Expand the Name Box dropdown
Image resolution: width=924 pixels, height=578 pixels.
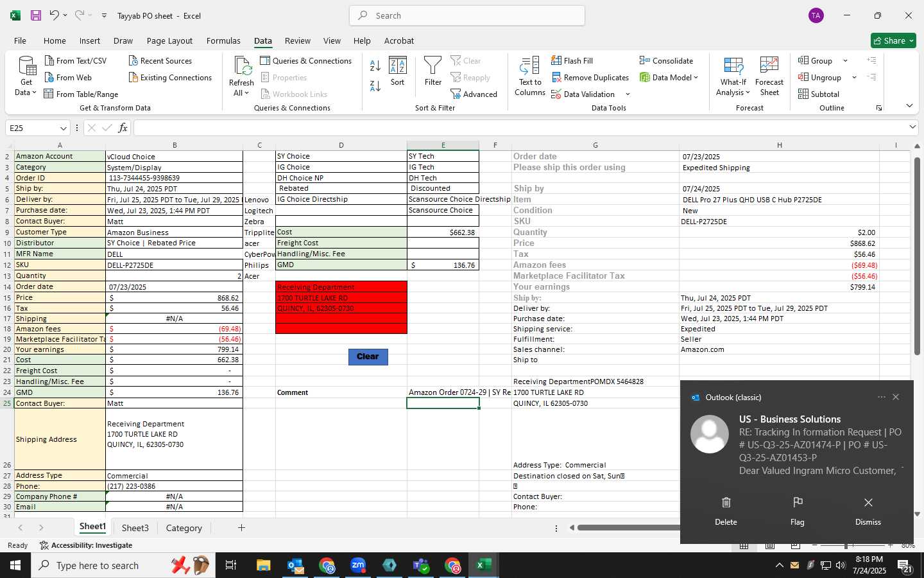[x=63, y=128]
